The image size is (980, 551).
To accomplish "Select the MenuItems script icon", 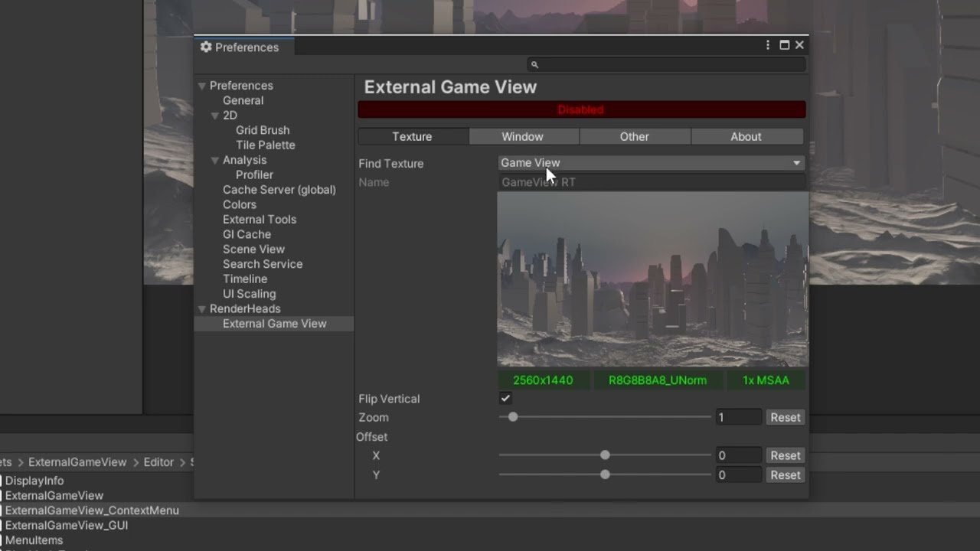I will (x=2, y=540).
